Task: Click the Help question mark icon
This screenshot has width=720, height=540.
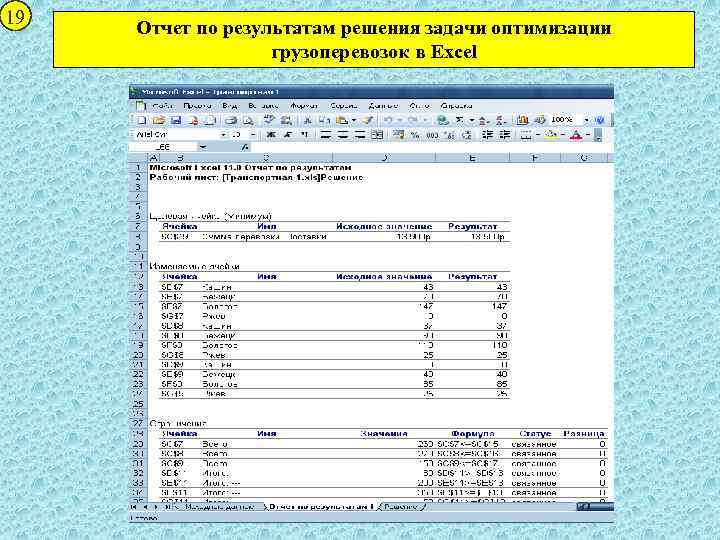Action: pyautogui.click(x=600, y=120)
